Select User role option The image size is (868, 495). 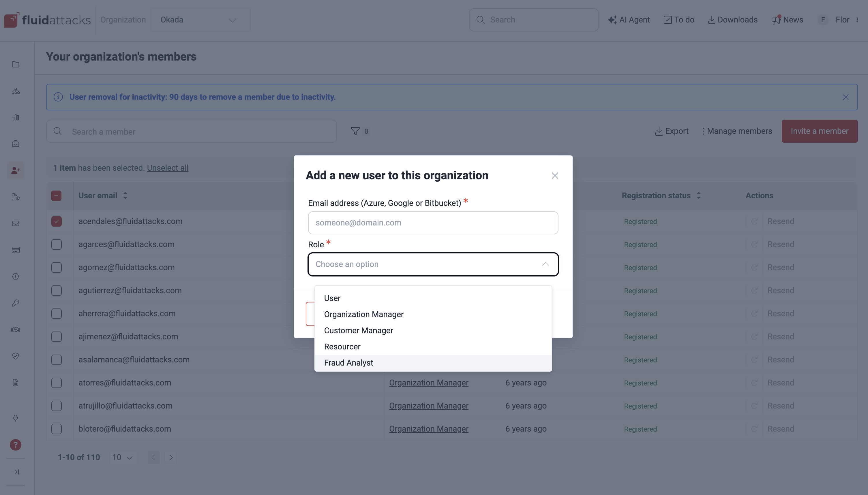[x=433, y=298]
